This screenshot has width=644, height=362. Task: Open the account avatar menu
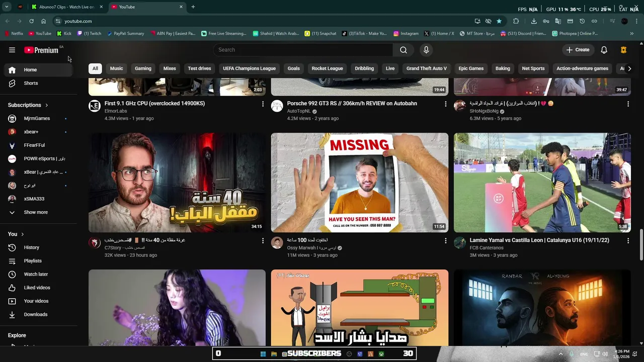[623, 50]
